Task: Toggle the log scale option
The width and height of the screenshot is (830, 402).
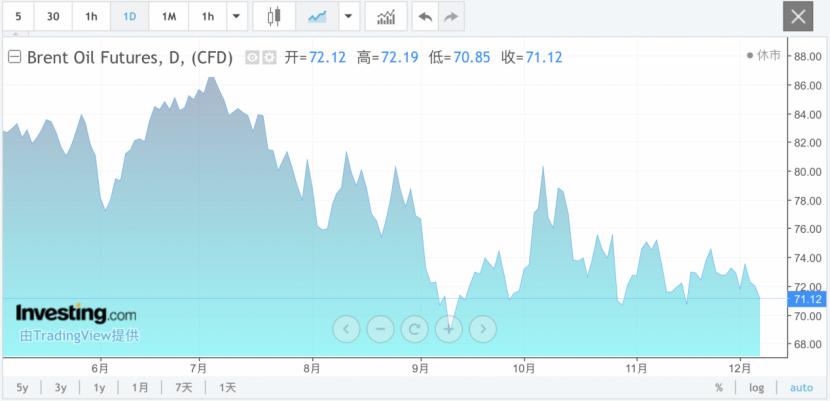Action: click(757, 388)
